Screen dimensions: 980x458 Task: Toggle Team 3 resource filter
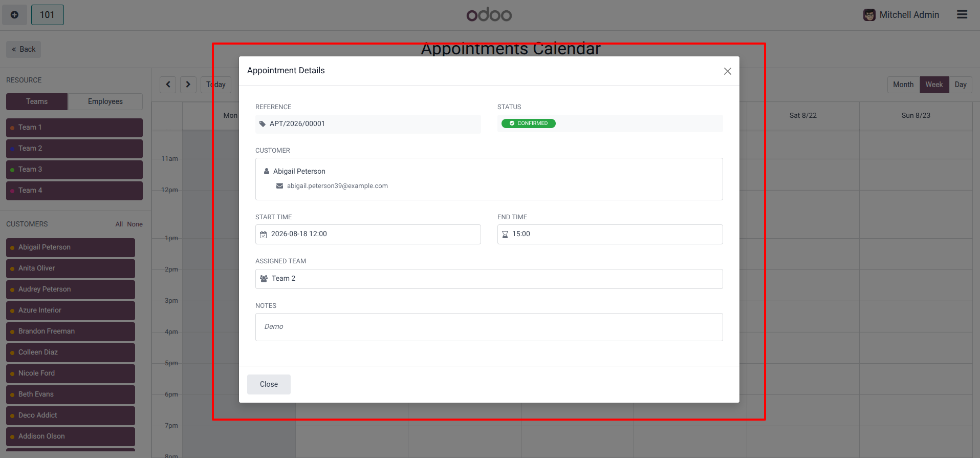click(74, 170)
